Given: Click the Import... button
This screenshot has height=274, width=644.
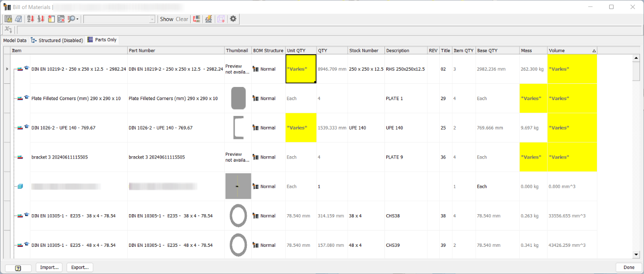Looking at the screenshot, I should click(49, 267).
